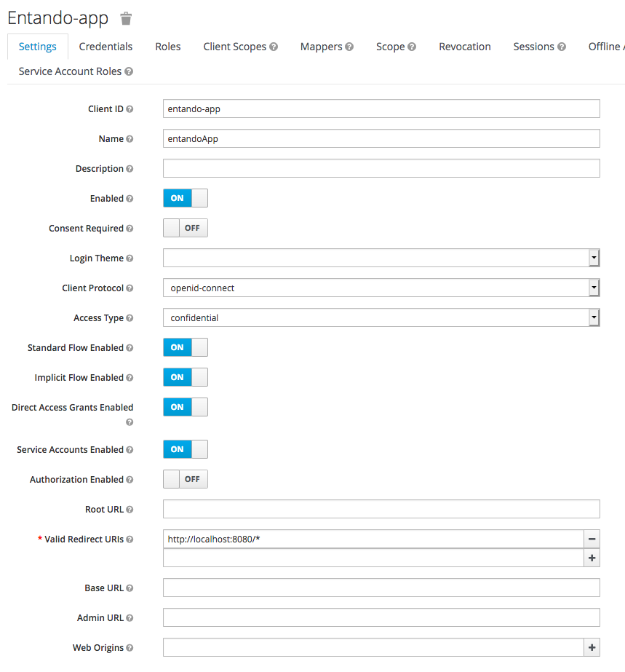Click the Login Theme help icon

tap(130, 258)
